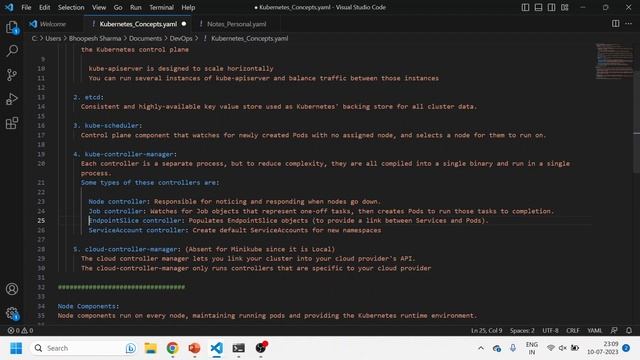Open the Accounts menu icon
This screenshot has height=360, width=640.
12,289
